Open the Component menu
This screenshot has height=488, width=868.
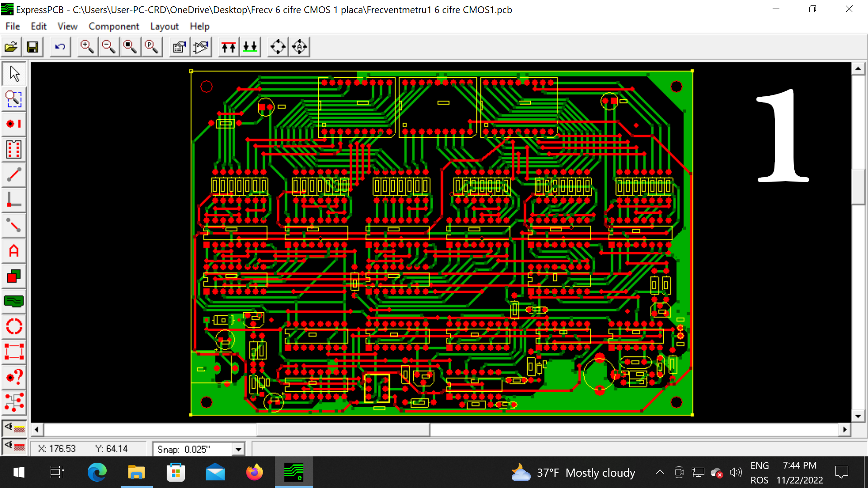pos(113,26)
